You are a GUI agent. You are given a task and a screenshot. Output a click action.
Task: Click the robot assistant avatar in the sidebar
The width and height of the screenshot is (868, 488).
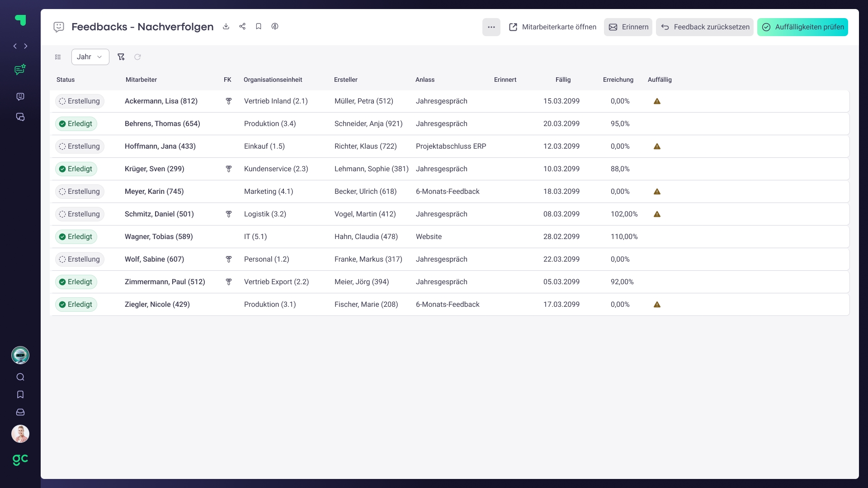click(x=20, y=356)
